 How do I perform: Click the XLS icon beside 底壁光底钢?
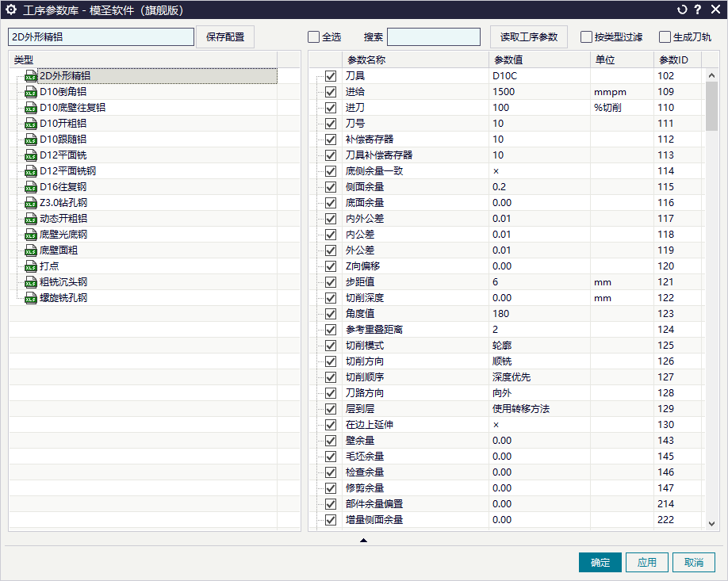[31, 235]
